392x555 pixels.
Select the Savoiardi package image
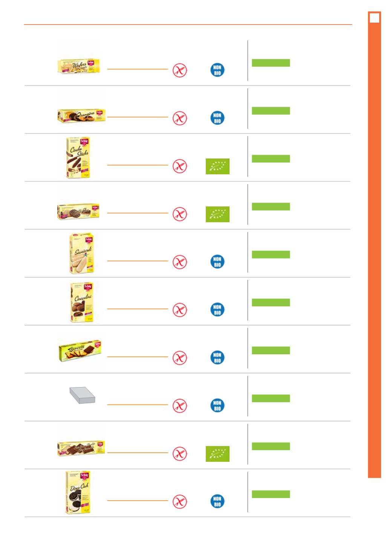point(81,253)
